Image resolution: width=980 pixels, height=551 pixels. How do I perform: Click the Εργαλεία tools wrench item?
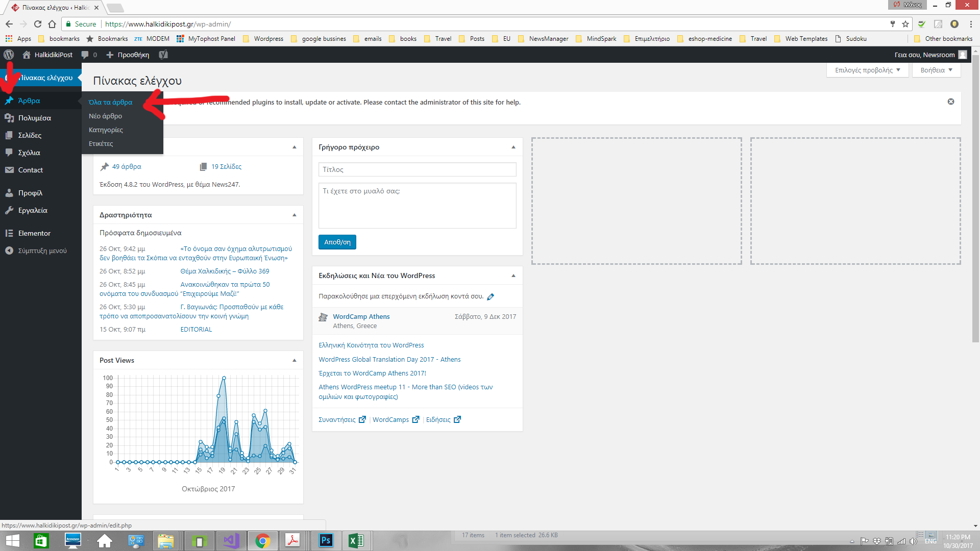click(x=33, y=210)
